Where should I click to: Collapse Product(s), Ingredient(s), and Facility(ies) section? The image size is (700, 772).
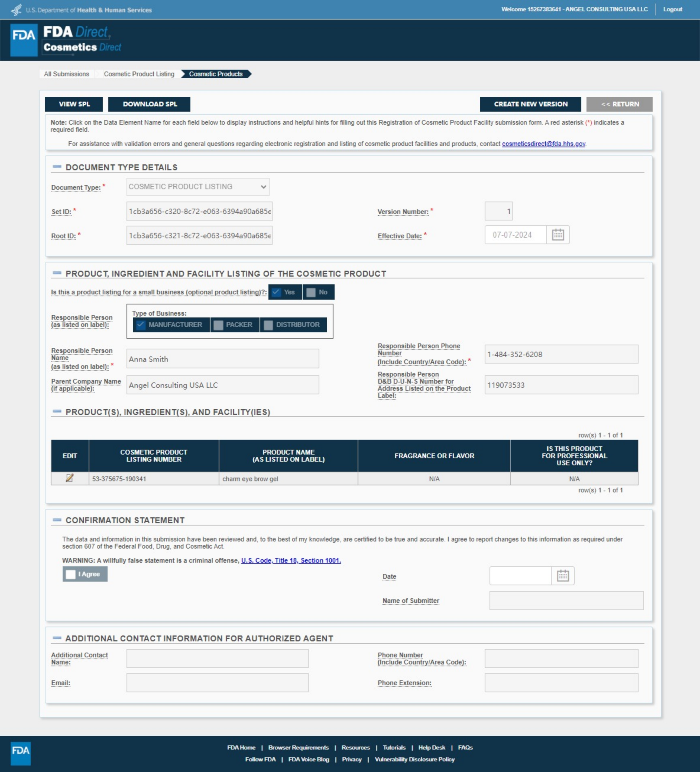[57, 411]
